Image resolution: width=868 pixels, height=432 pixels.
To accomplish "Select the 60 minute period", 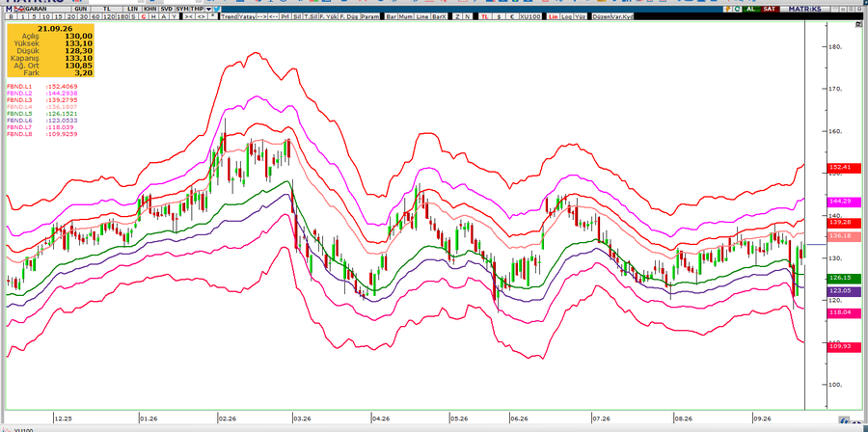I will (x=95, y=16).
